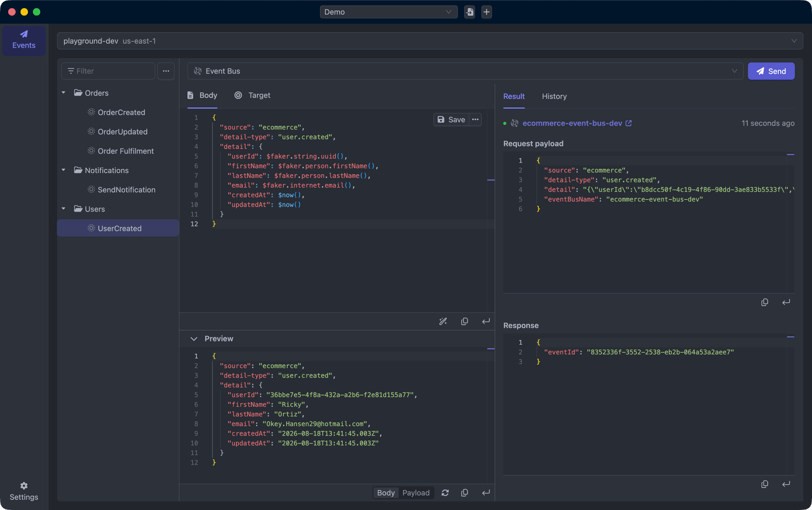Copy the request payload
Image resolution: width=812 pixels, height=510 pixels.
click(764, 302)
